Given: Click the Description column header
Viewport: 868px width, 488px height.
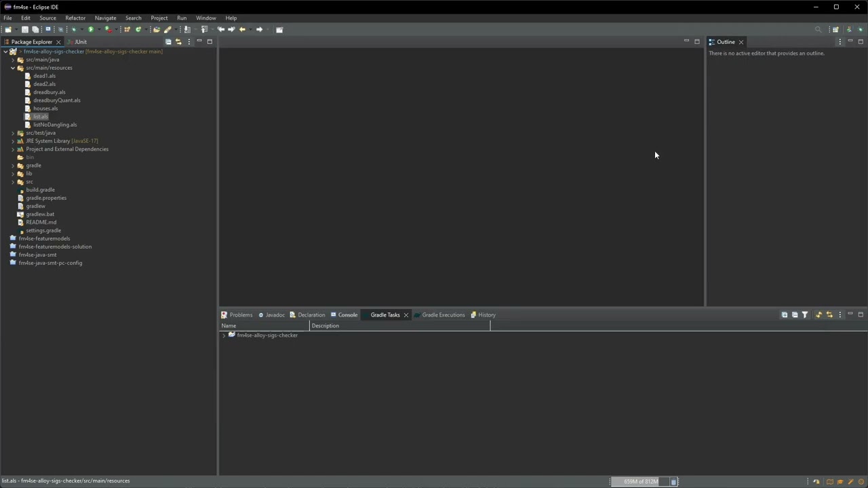Looking at the screenshot, I should point(400,326).
